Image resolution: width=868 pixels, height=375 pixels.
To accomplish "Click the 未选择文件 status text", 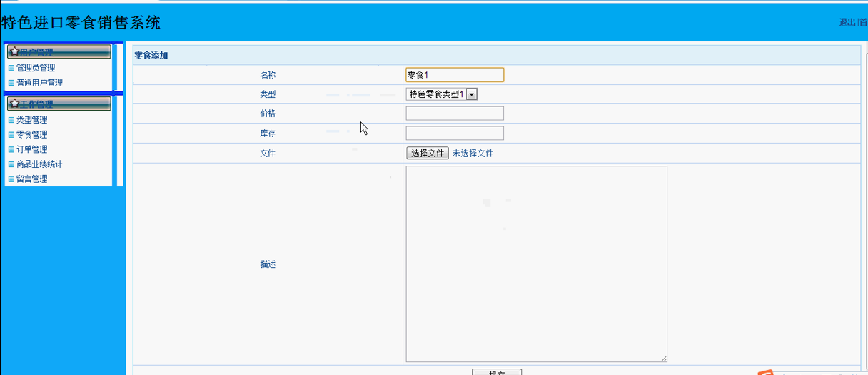I will 473,154.
